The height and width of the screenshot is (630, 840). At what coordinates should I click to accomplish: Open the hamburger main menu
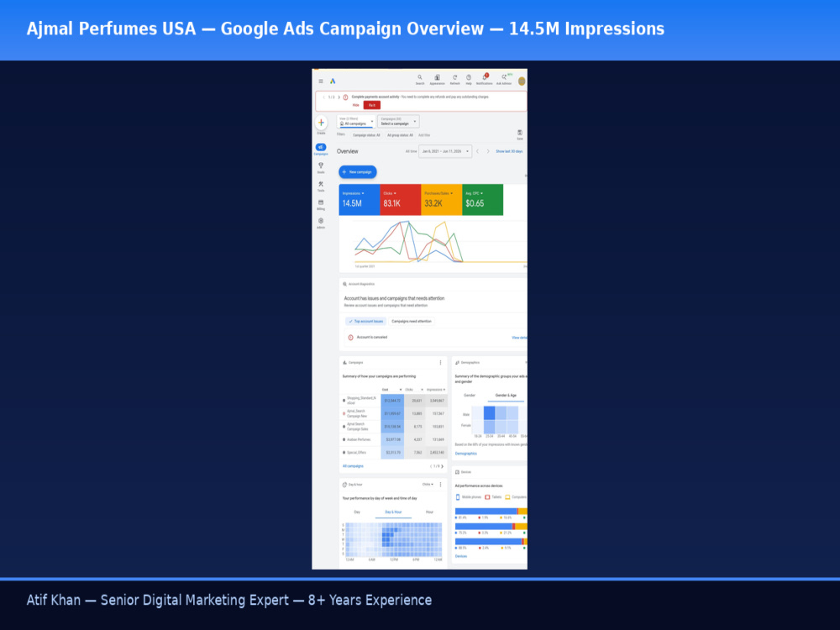coord(321,81)
